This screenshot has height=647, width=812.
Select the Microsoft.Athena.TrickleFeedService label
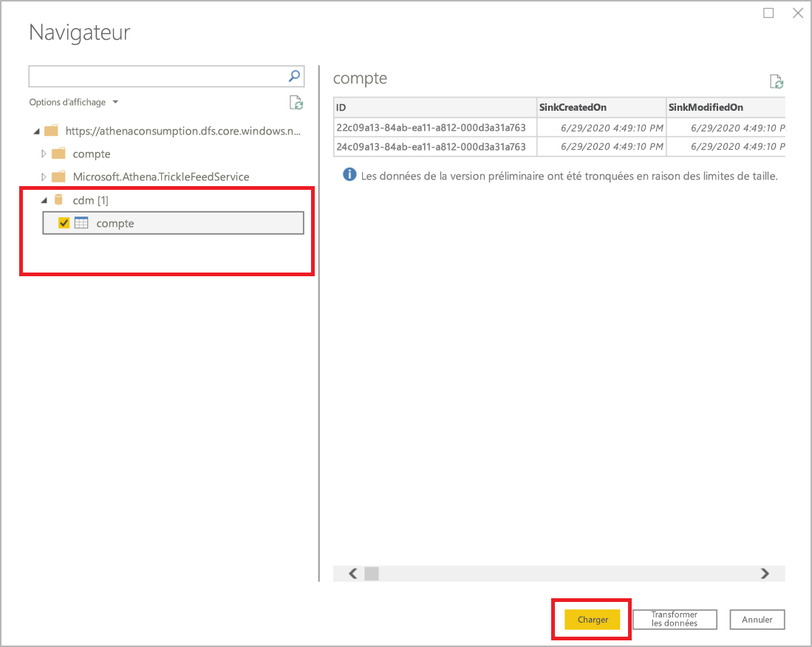coord(161,177)
